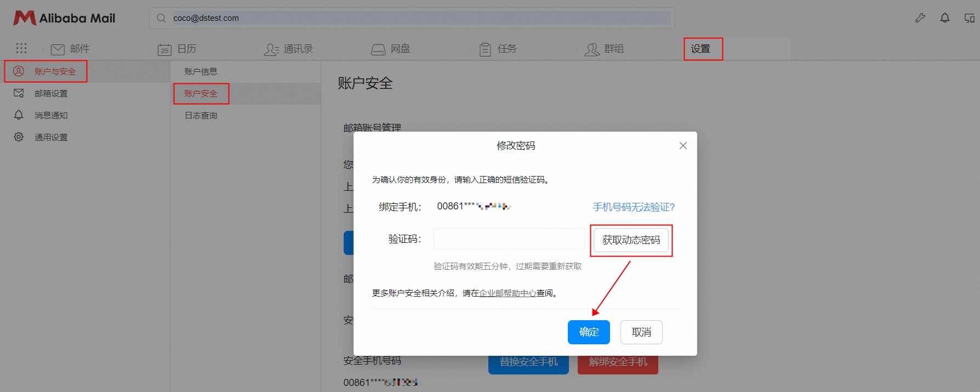Click the 网盘 drive icon
980x392 pixels.
(378, 49)
